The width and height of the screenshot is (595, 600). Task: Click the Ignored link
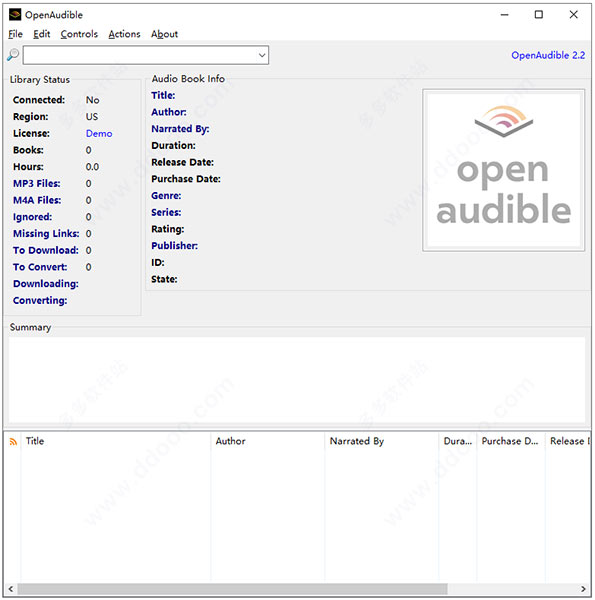point(33,217)
